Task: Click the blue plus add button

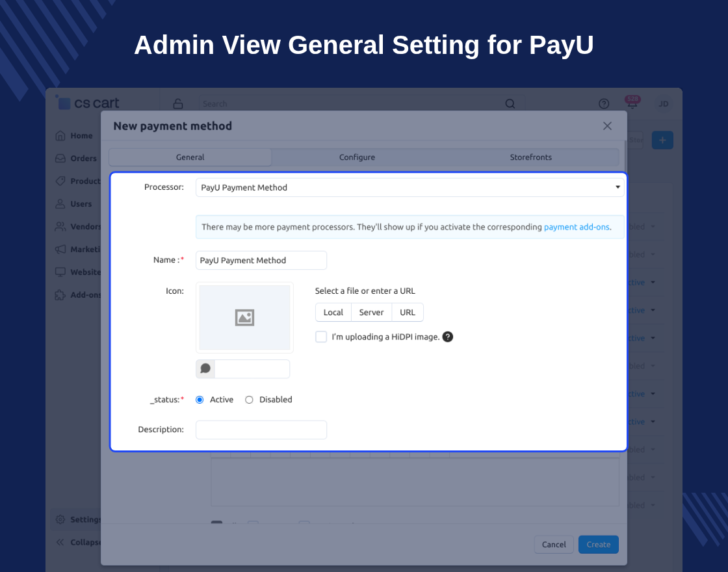Action: [662, 140]
